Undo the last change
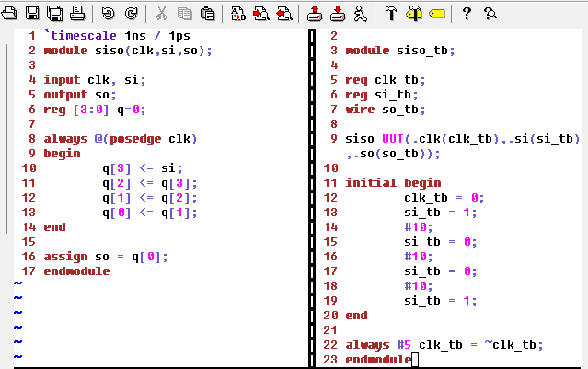Viewport: 588px width, 369px height. point(108,13)
